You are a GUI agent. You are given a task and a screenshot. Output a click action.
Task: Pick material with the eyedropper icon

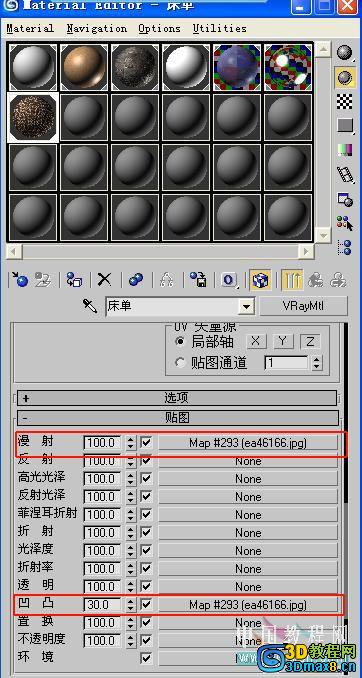[x=90, y=306]
